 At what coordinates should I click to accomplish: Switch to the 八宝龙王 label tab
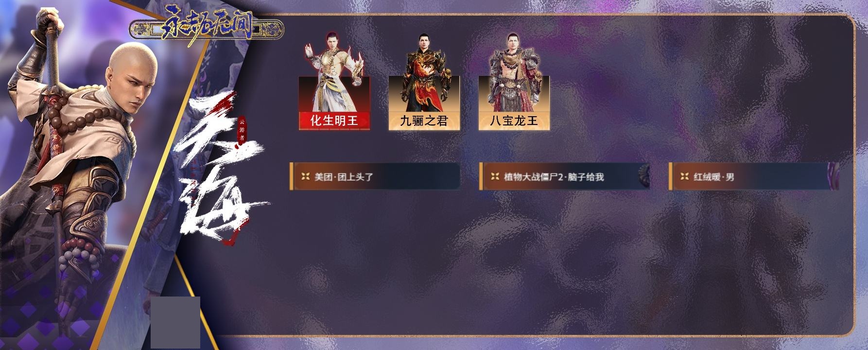[x=514, y=121]
